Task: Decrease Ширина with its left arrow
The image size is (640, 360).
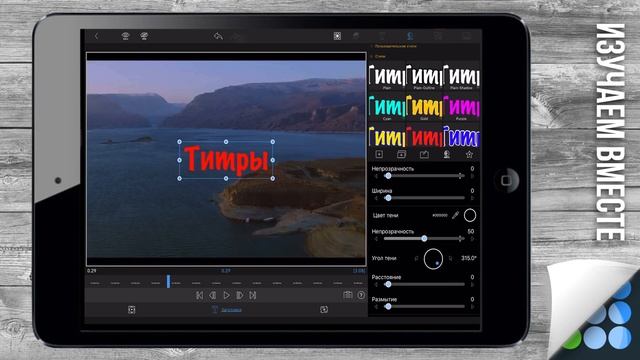Action: [x=376, y=198]
